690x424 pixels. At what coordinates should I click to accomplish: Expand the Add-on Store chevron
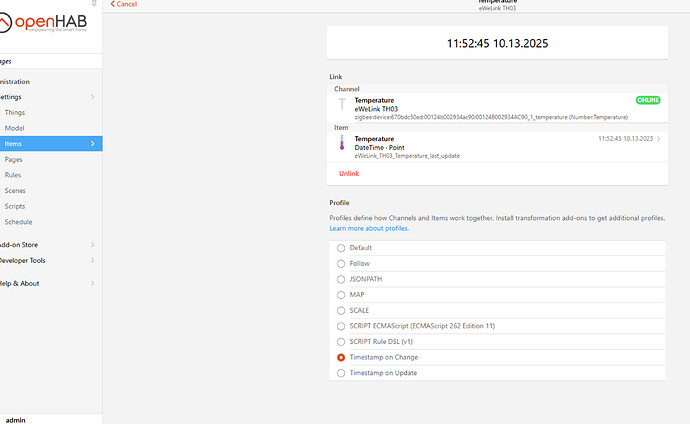[x=93, y=244]
